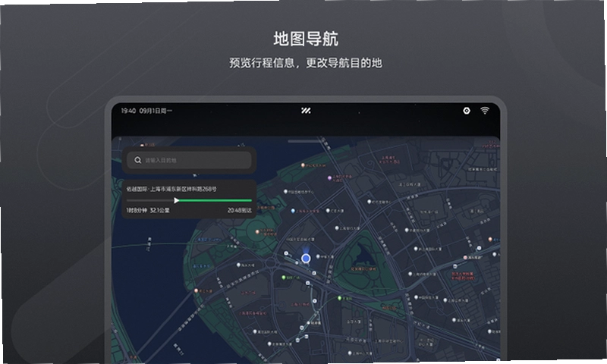Click the 20:48 arrival time text

click(240, 210)
